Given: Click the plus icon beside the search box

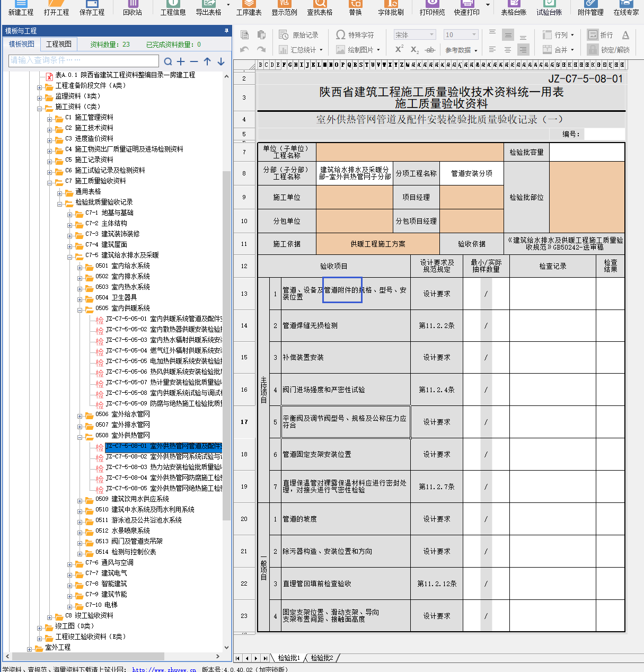Looking at the screenshot, I should click(x=181, y=61).
